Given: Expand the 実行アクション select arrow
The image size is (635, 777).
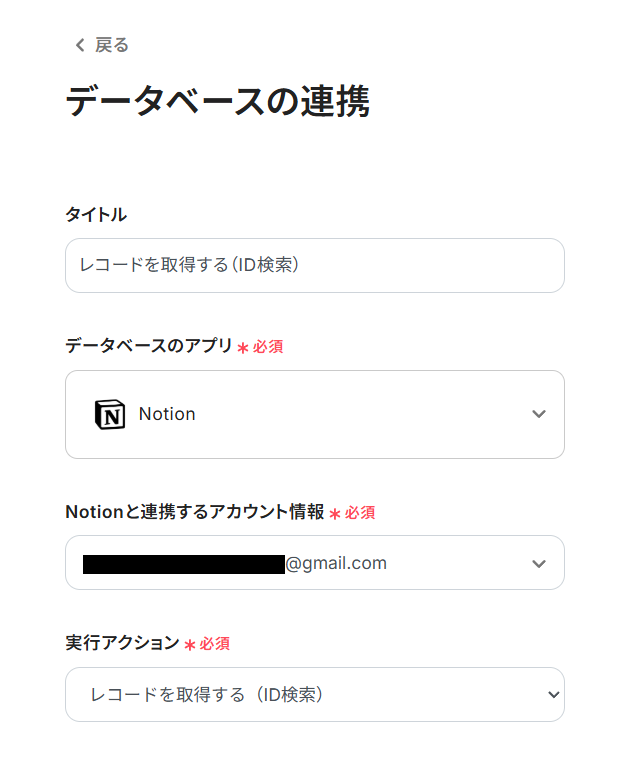Looking at the screenshot, I should pos(553,694).
